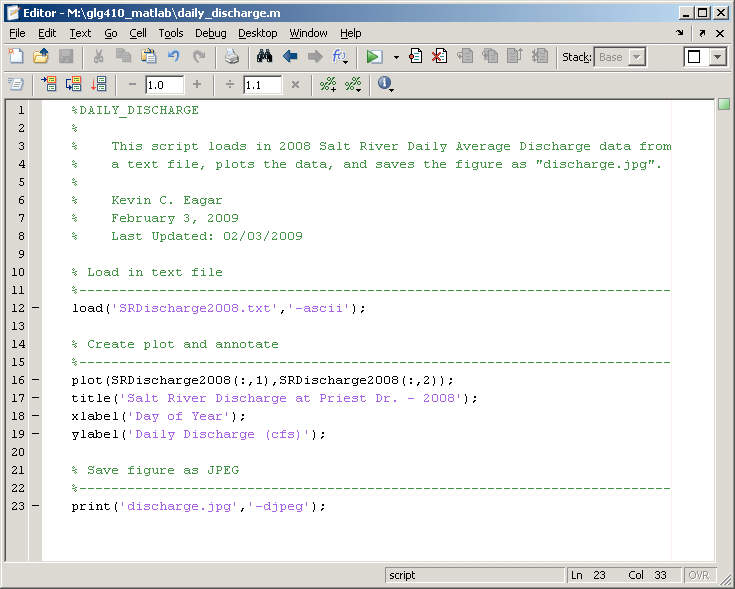Toggle breakpoint dash on line 19
Screen dimensions: 735x589
click(36, 434)
